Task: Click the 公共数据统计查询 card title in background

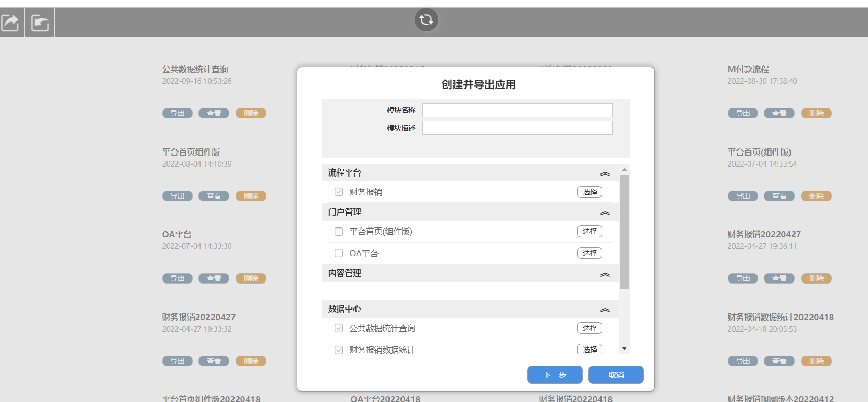Action: click(x=195, y=69)
